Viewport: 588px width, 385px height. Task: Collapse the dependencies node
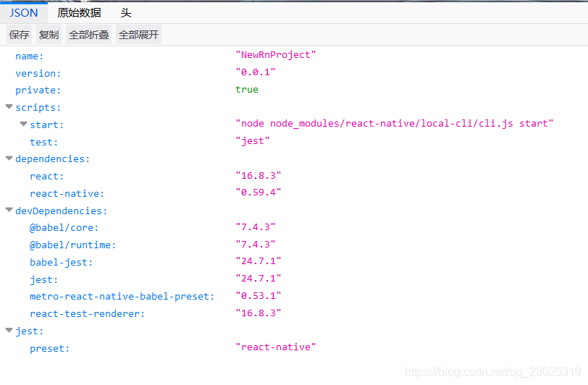[x=9, y=158]
